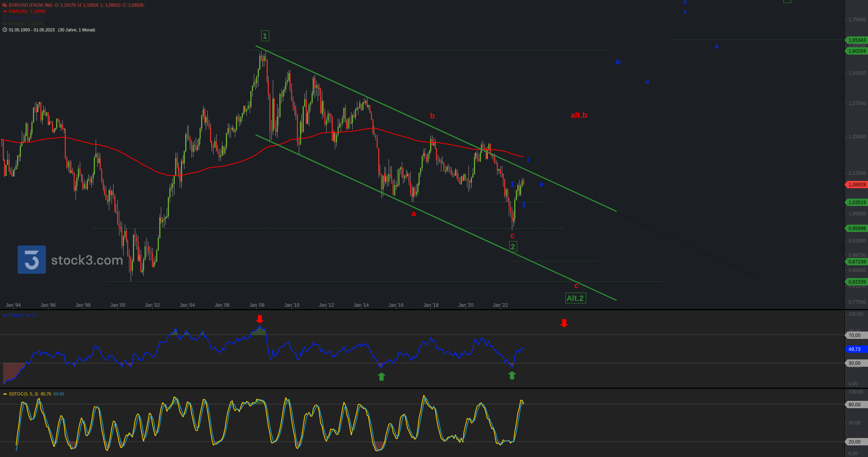Click the green price tag 1,03519

856,203
